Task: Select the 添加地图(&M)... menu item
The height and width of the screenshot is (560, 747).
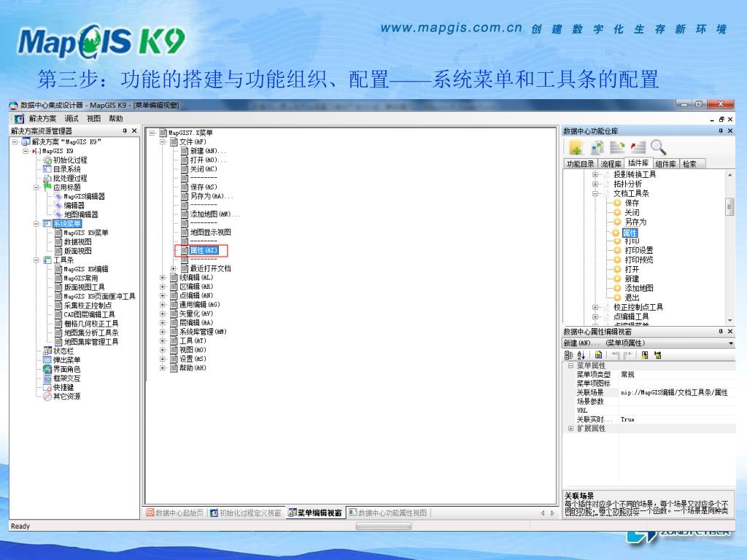Action: [215, 214]
